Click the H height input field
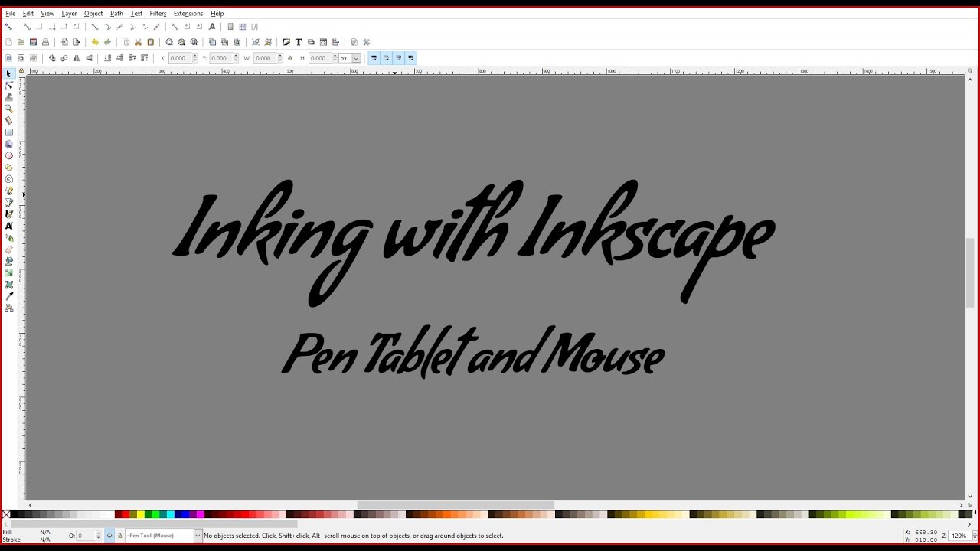 click(320, 58)
